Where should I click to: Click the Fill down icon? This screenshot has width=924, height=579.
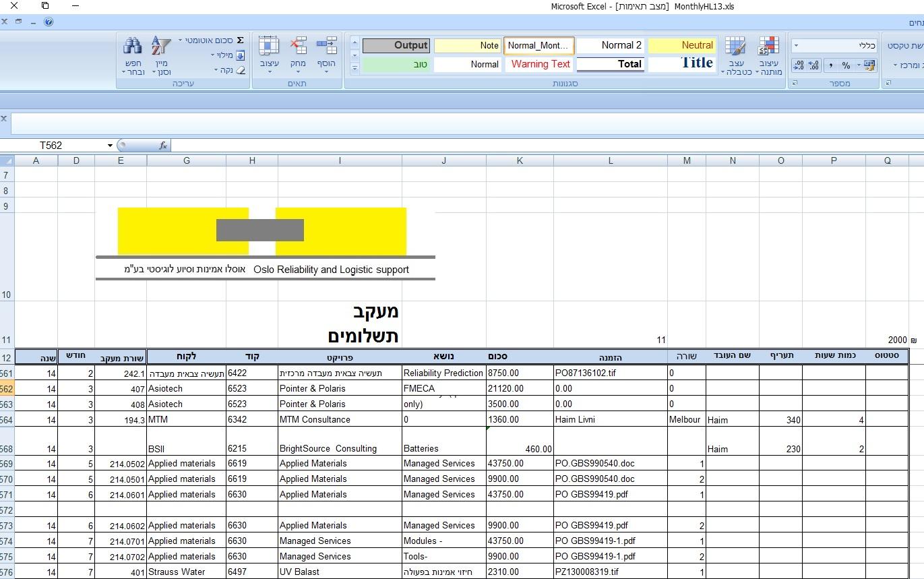click(240, 55)
